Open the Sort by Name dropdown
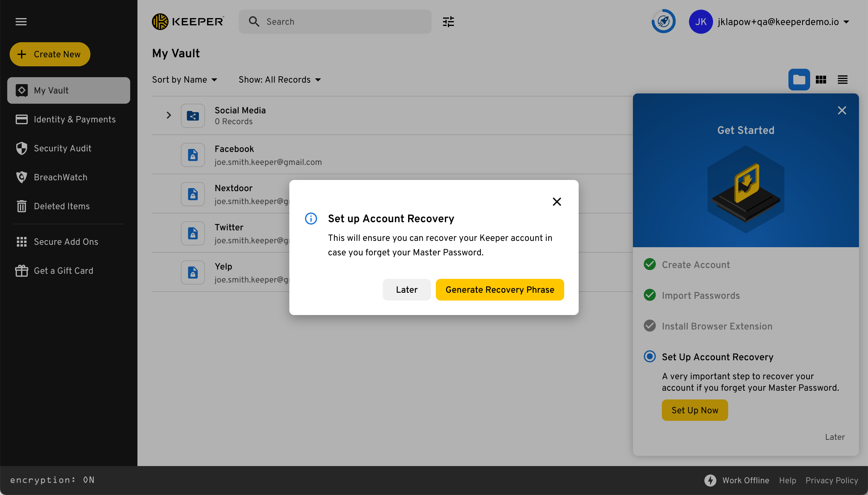Screen dimensions: 868x495 184,80
